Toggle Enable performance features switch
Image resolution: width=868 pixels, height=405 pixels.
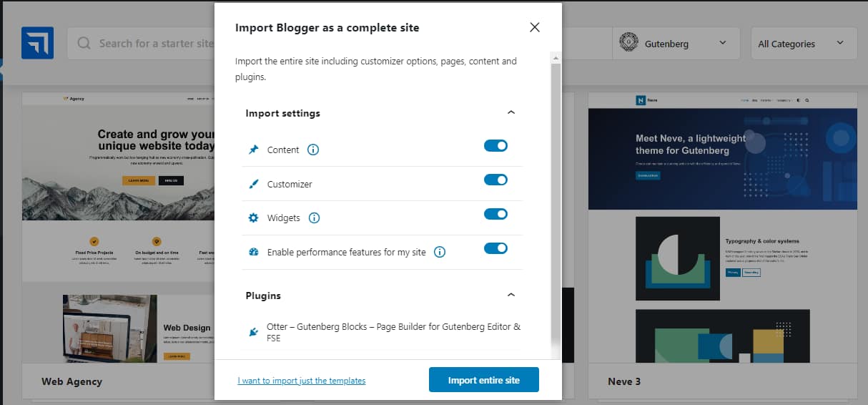pos(495,248)
